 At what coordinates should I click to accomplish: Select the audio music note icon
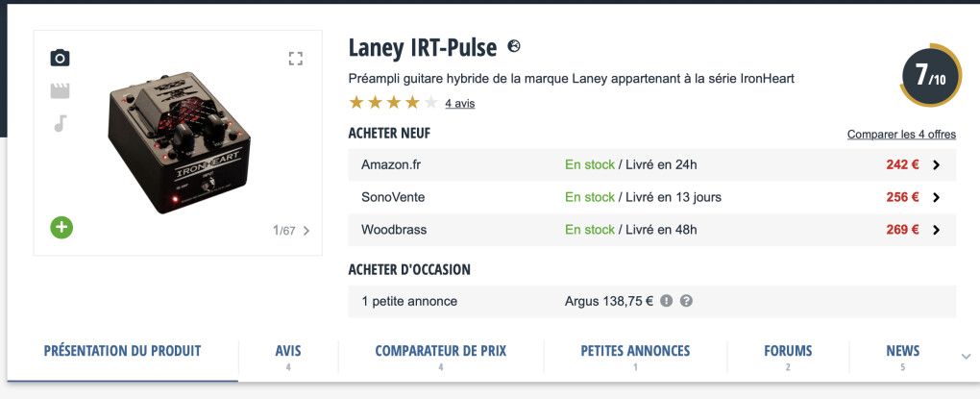coord(60,123)
